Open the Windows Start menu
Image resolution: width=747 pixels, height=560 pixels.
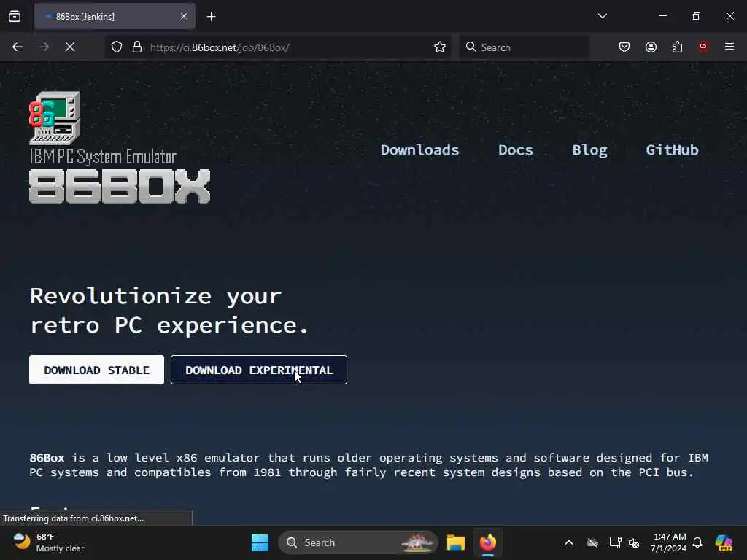[260, 542]
